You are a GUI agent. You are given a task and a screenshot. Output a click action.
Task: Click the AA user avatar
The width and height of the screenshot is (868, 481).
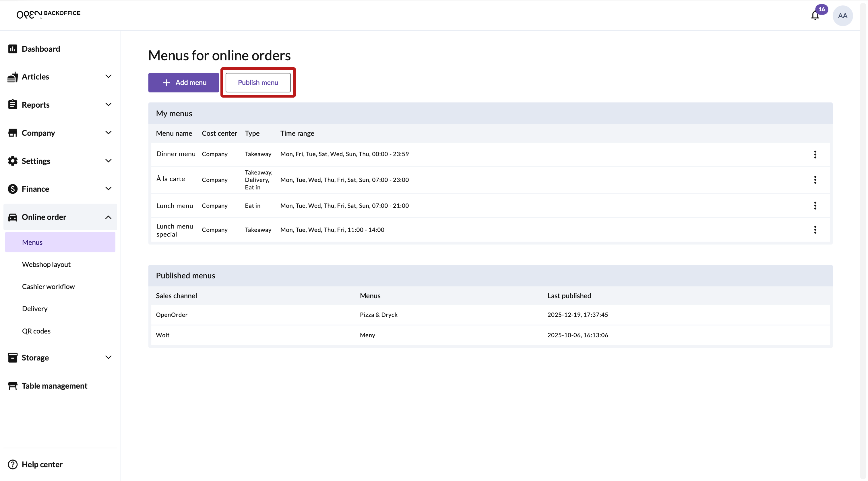[842, 15]
